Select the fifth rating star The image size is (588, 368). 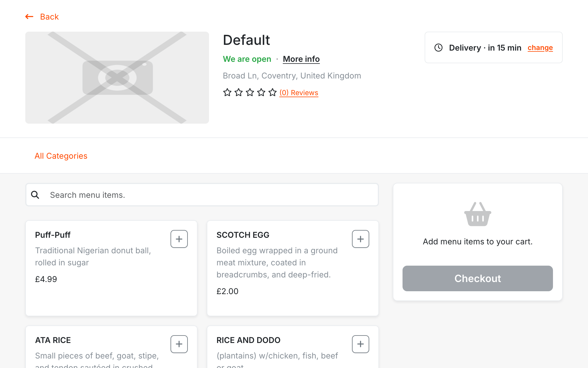tap(272, 93)
